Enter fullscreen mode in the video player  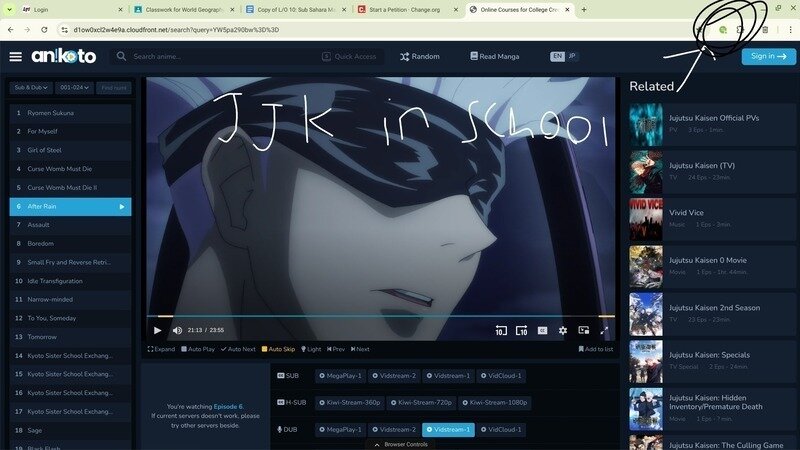(604, 330)
